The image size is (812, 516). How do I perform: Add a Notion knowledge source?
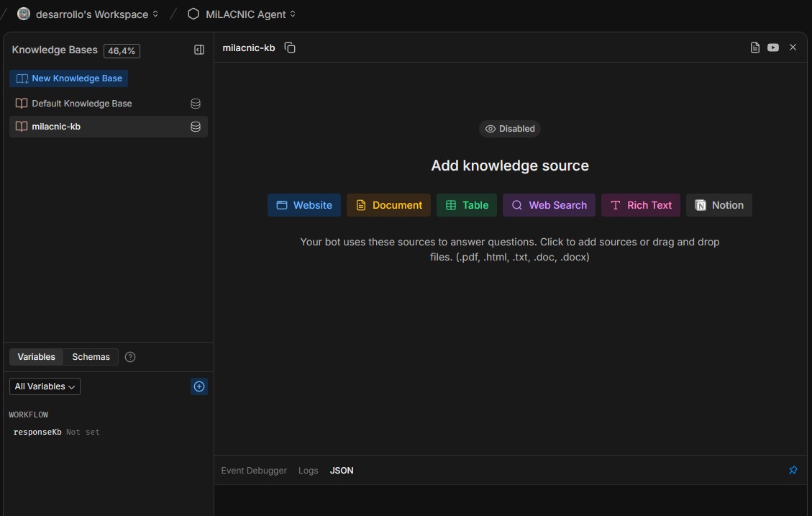click(719, 205)
